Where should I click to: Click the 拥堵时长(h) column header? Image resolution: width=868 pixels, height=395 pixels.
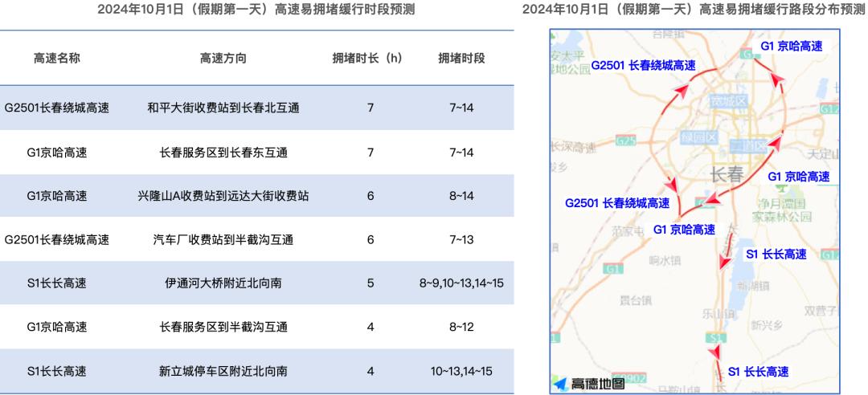pyautogui.click(x=367, y=58)
